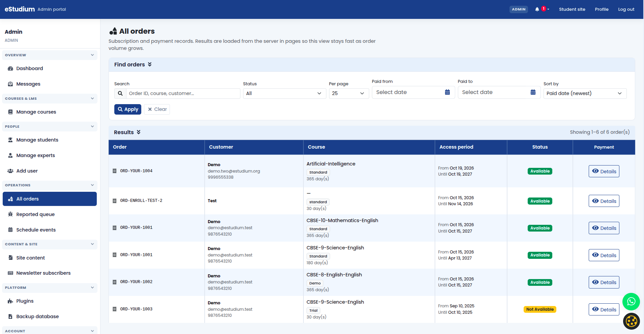The height and width of the screenshot is (334, 644).
Task: Open Dashboard from the sidebar
Action: [50, 68]
